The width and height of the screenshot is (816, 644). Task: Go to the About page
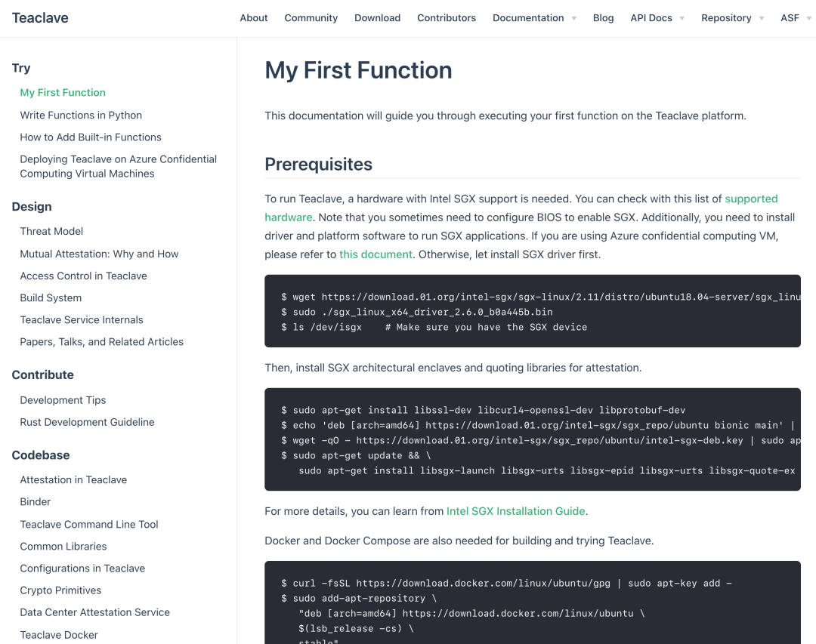point(254,18)
